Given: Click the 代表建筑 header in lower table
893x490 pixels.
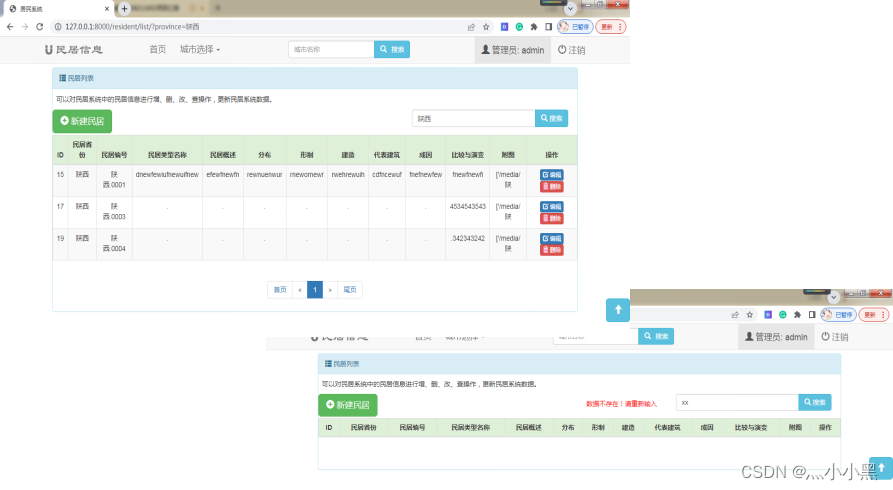Looking at the screenshot, I should click(667, 427).
